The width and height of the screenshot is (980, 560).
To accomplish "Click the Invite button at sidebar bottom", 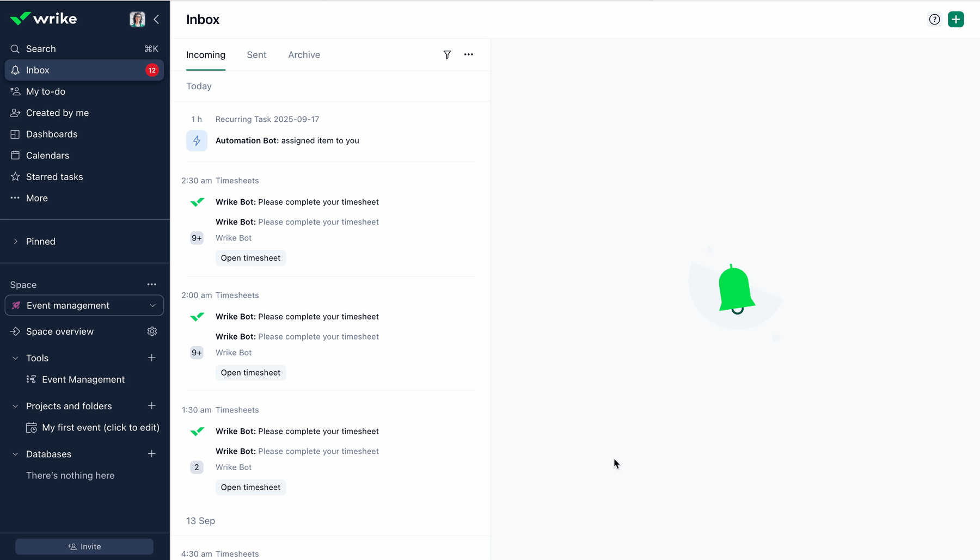I will 84,546.
